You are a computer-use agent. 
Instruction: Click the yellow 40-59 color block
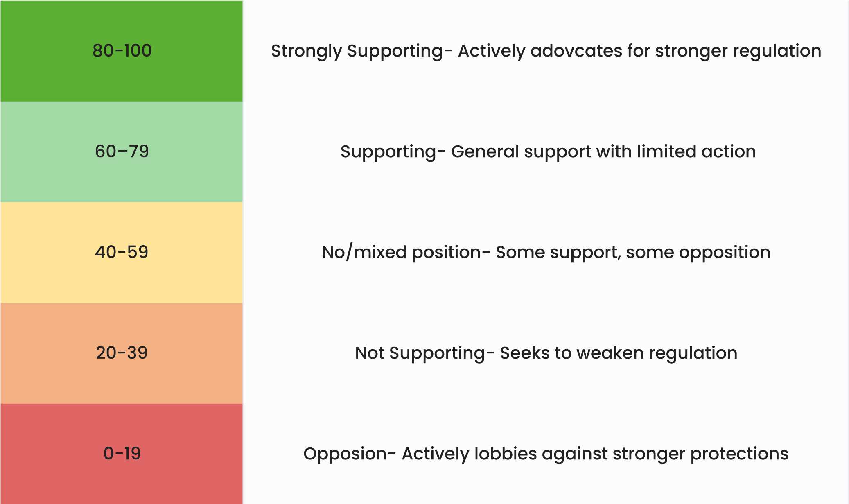coord(122,253)
